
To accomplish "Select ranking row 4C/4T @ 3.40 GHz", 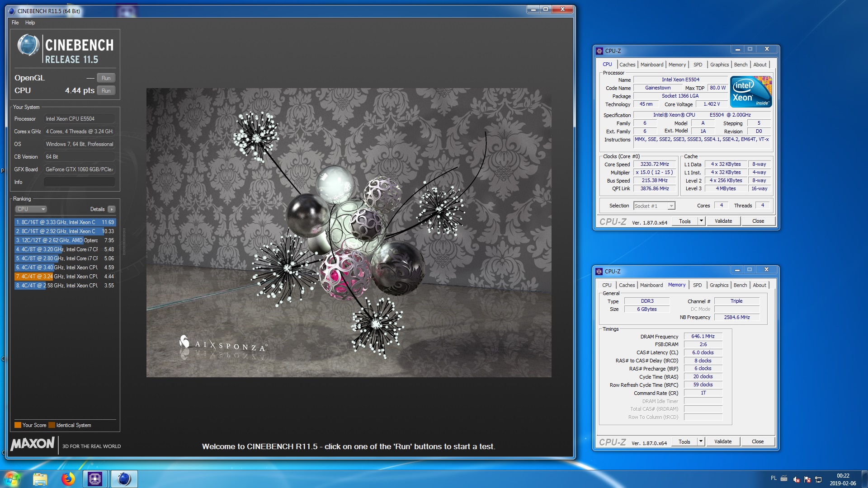I will 65,267.
